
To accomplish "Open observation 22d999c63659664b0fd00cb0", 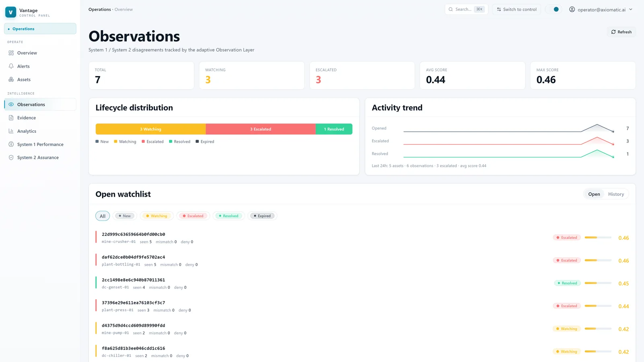I will (133, 234).
